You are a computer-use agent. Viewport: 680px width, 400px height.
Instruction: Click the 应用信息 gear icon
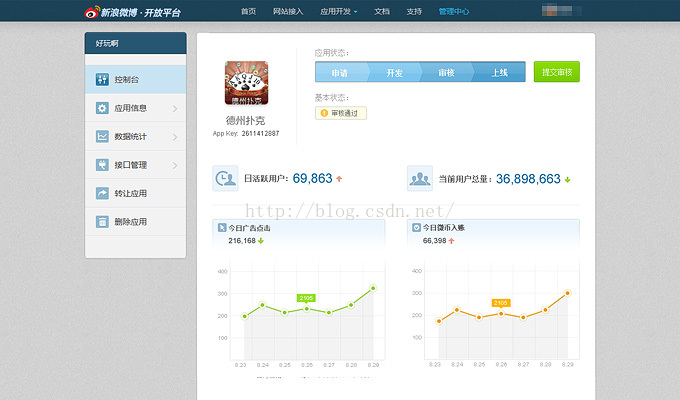(102, 108)
